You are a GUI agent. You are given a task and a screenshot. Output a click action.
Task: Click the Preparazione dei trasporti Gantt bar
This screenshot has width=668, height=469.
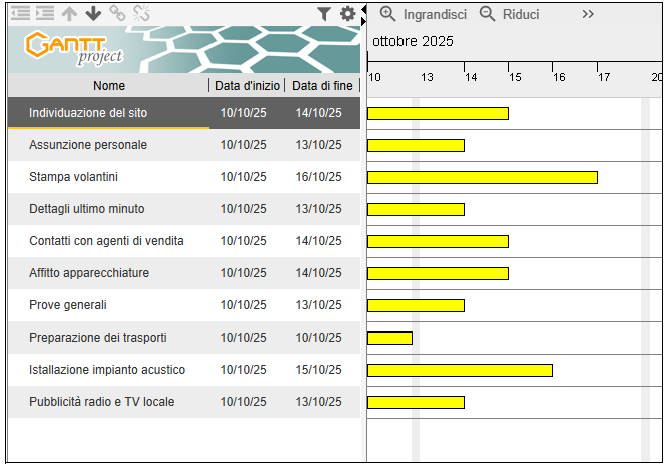tap(389, 338)
